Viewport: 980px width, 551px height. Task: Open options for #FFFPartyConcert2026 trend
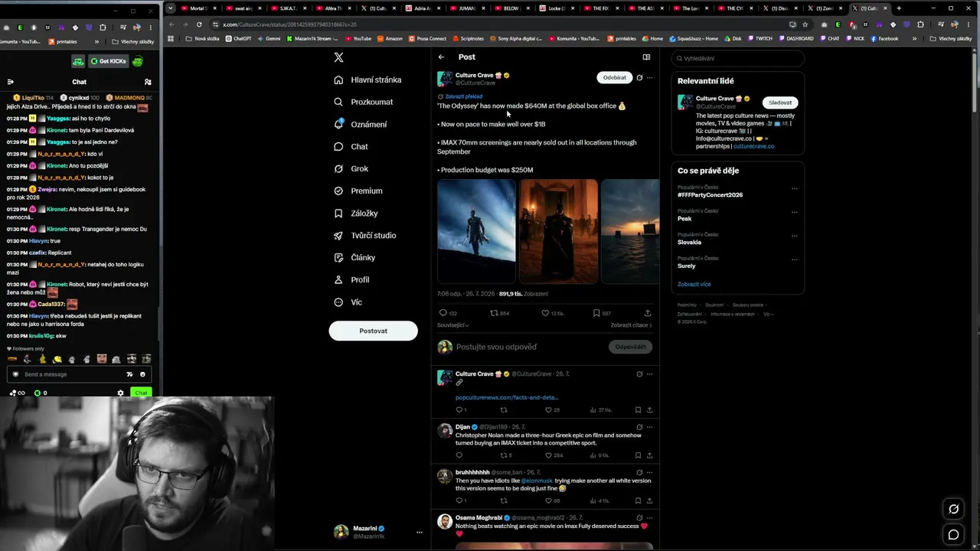(x=795, y=188)
